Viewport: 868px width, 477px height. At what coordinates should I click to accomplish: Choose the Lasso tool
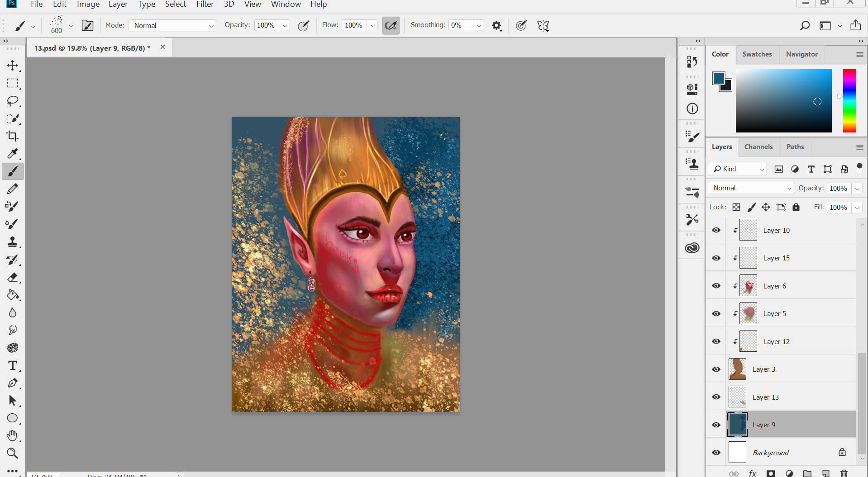click(12, 101)
